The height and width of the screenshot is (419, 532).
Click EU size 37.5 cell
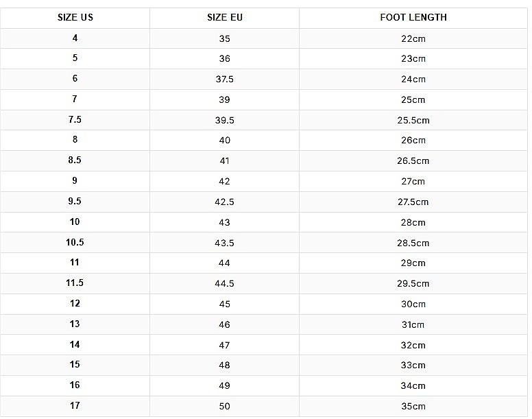point(225,80)
